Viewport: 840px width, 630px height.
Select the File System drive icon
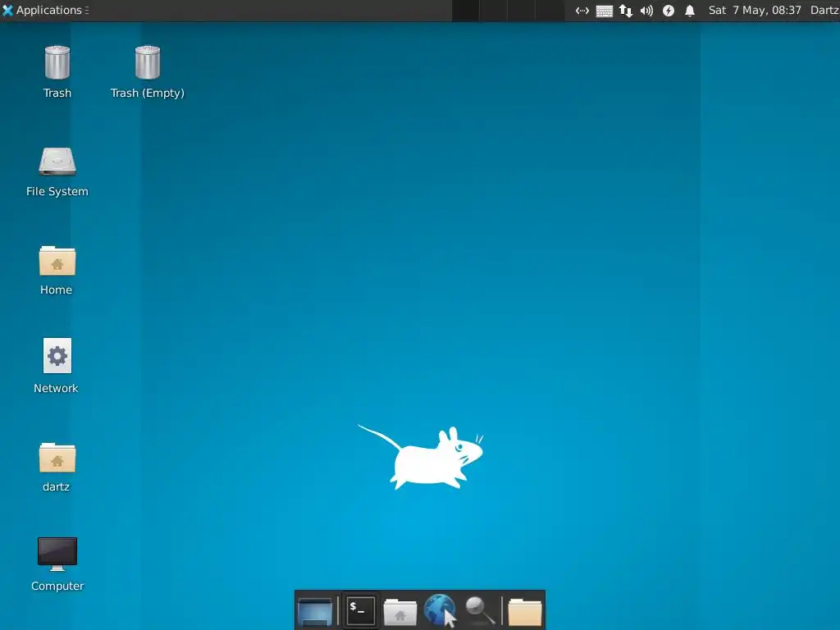tap(57, 172)
